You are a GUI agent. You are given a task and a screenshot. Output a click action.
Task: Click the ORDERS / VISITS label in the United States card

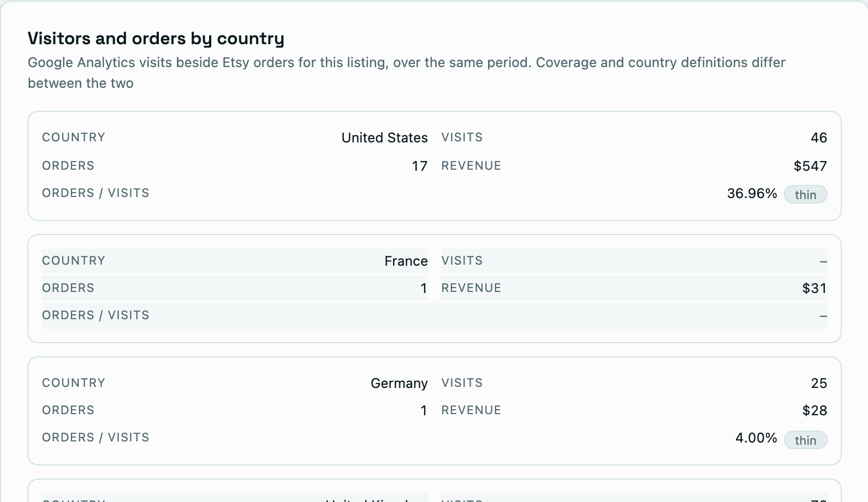(96, 193)
